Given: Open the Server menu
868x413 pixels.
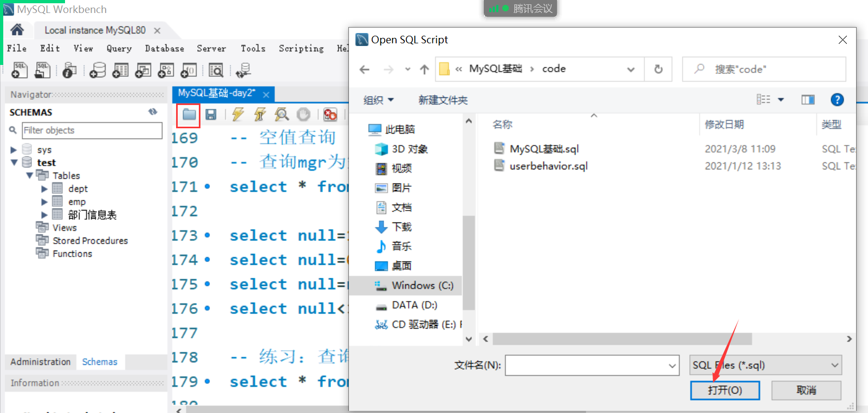Looking at the screenshot, I should (x=211, y=48).
